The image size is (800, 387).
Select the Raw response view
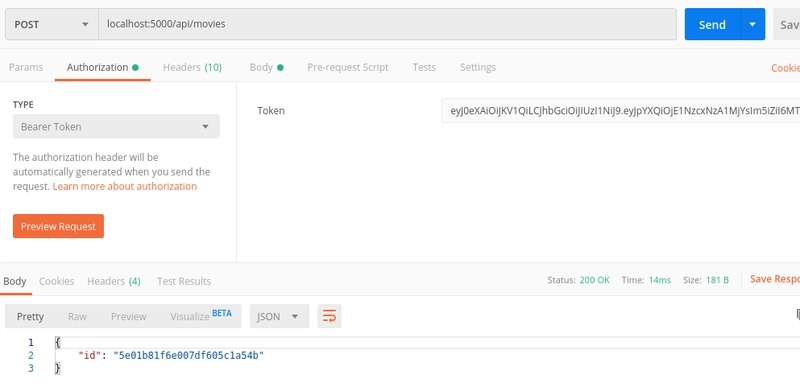(77, 316)
